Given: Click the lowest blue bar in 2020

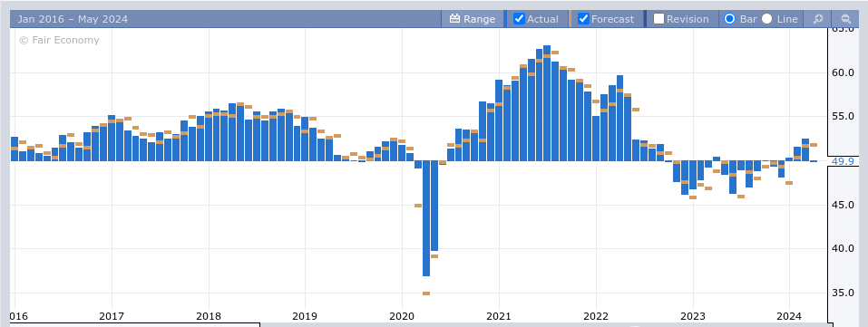Looking at the screenshot, I should coord(426,218).
